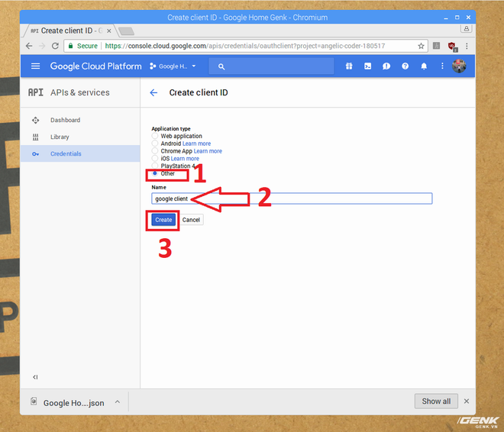Open Learn more link for Chrome App

coord(208,151)
